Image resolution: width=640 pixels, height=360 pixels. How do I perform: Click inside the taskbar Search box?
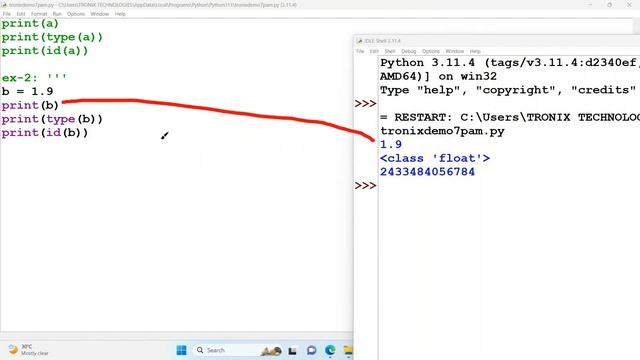coord(238,350)
